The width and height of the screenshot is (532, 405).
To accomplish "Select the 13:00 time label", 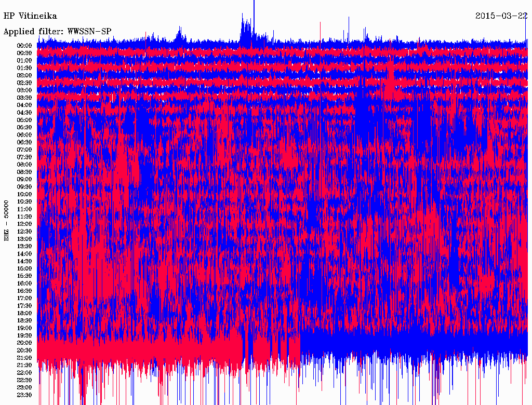I will [x=24, y=239].
